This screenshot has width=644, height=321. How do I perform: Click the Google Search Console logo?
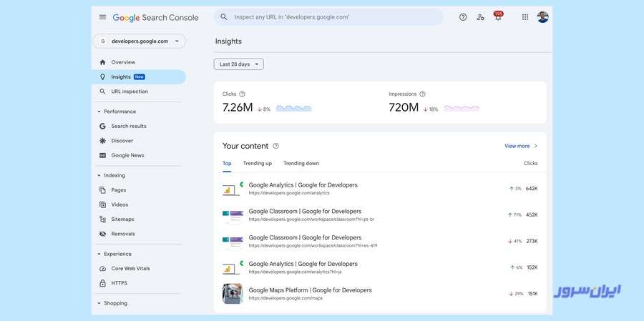pos(156,18)
